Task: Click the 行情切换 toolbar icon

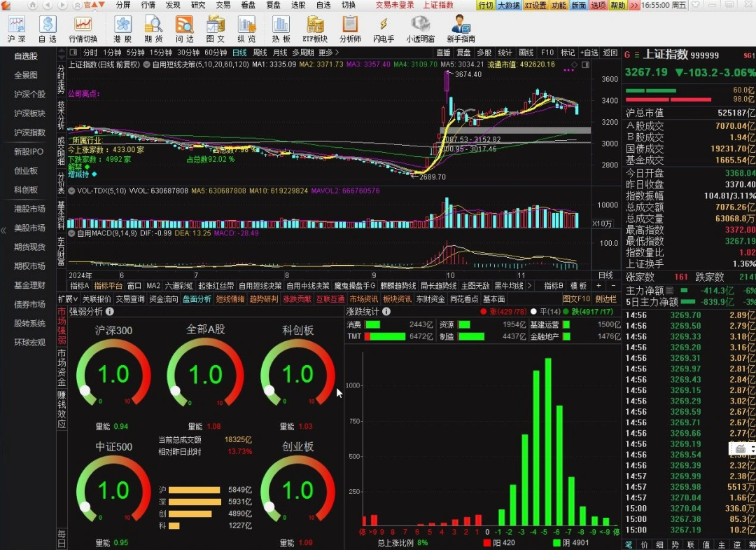Action: click(x=83, y=29)
